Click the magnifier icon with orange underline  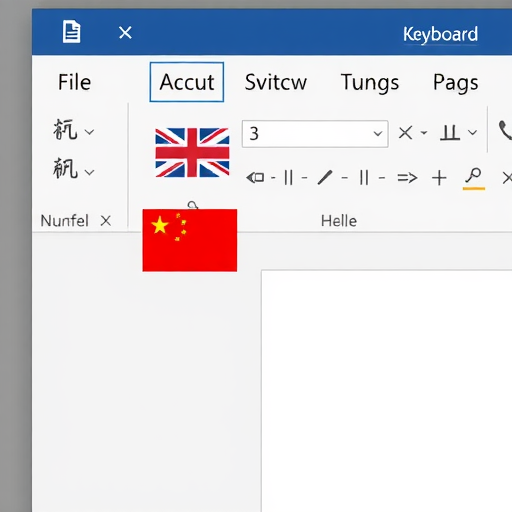(x=474, y=178)
